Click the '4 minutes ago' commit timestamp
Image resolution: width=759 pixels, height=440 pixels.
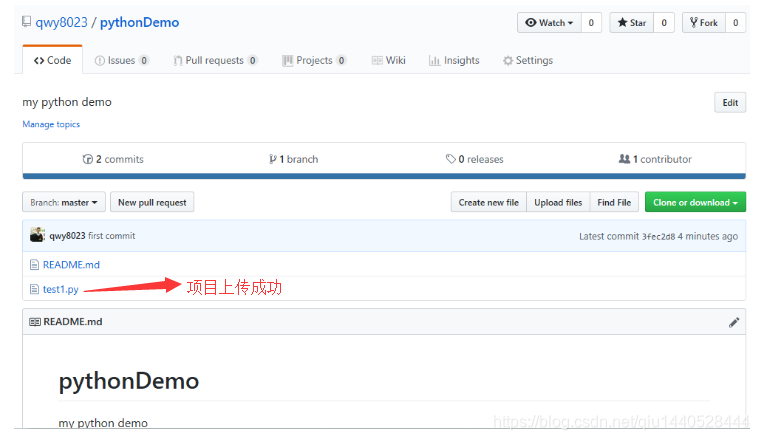[x=708, y=236]
